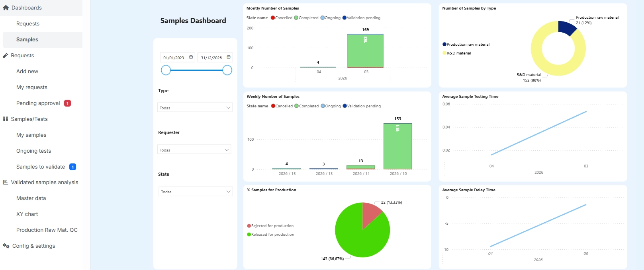Click the 2026 / 10 weekly bar
644x270 pixels.
click(398, 146)
